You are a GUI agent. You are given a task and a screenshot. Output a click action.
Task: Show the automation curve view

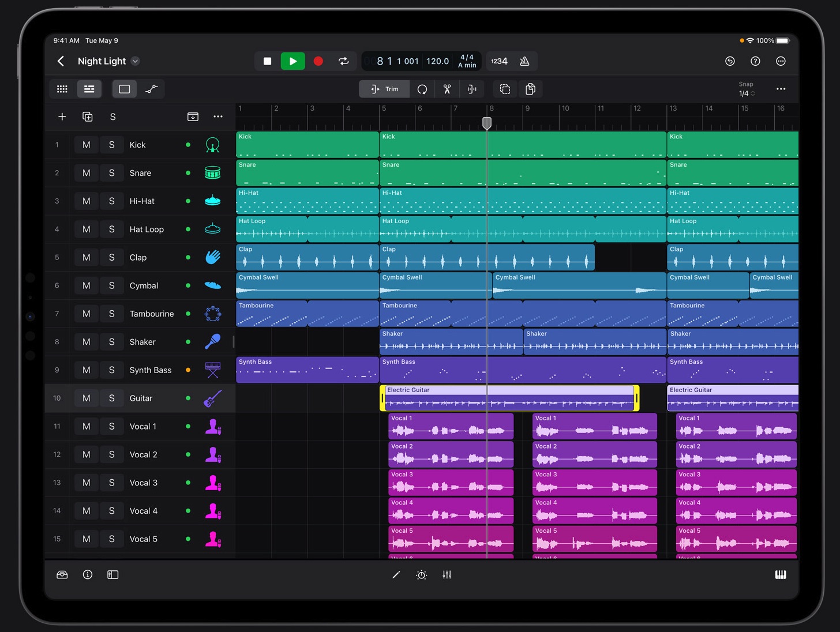[151, 89]
